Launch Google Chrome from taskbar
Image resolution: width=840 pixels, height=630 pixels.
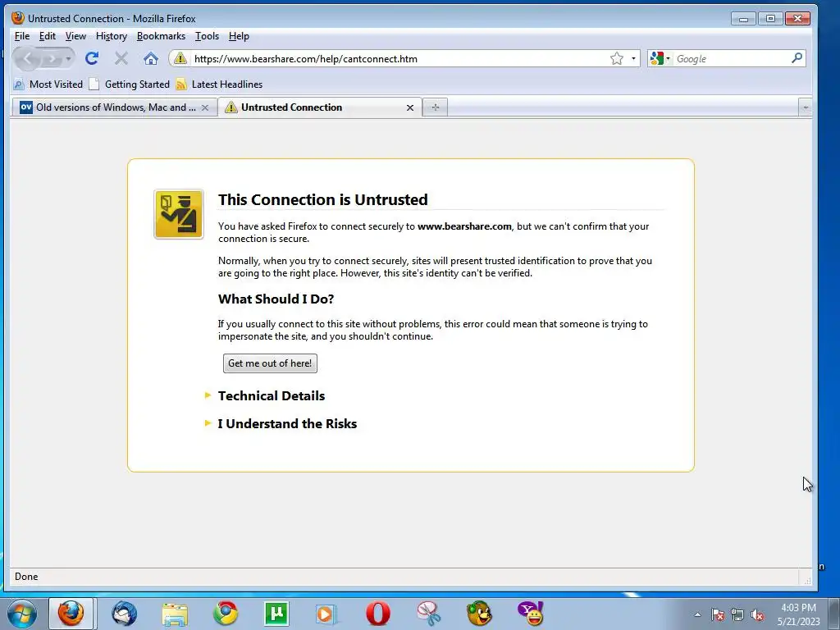tap(226, 614)
